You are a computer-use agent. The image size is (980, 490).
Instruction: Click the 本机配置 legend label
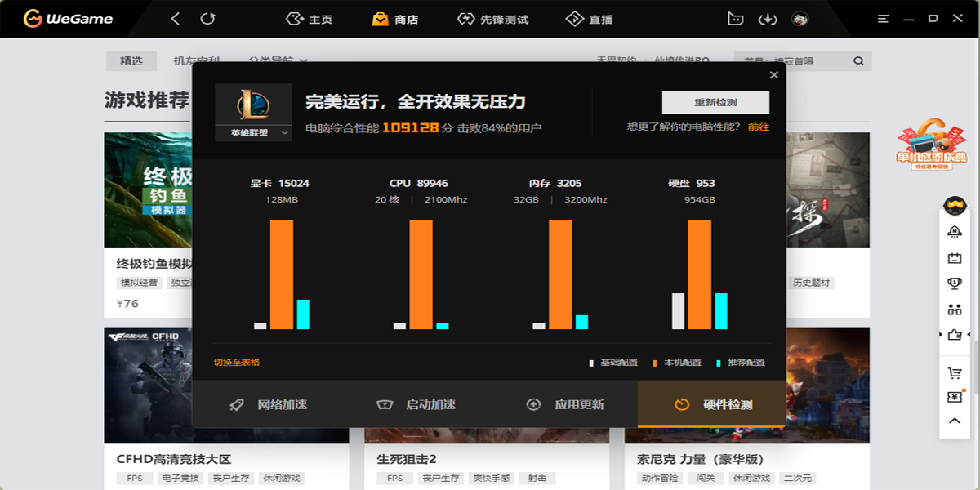683,362
